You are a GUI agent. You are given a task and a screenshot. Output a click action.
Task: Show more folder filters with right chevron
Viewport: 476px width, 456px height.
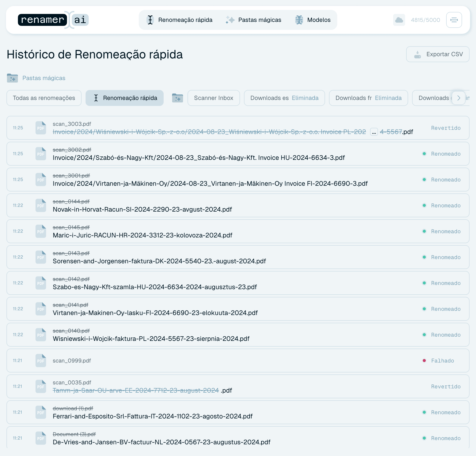click(x=459, y=98)
